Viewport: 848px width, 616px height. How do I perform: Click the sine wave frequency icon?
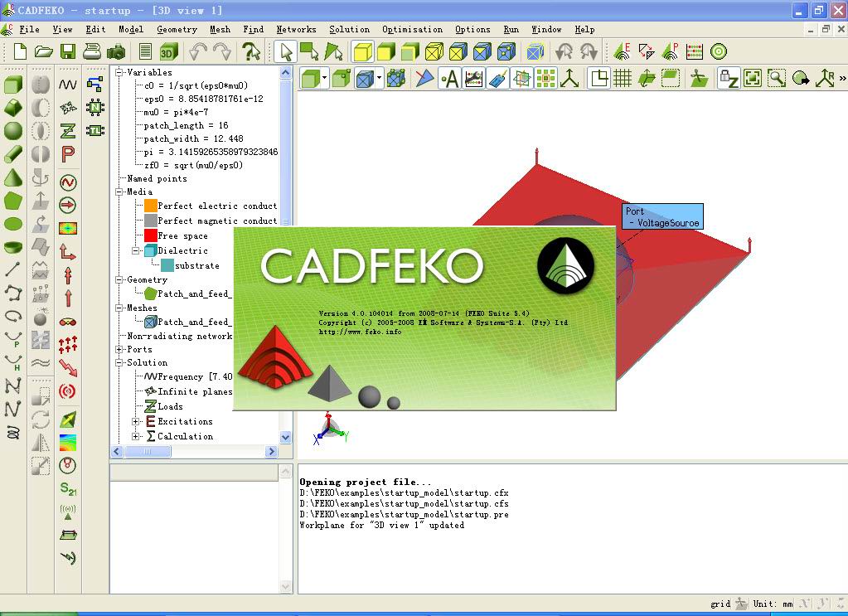coord(68,85)
